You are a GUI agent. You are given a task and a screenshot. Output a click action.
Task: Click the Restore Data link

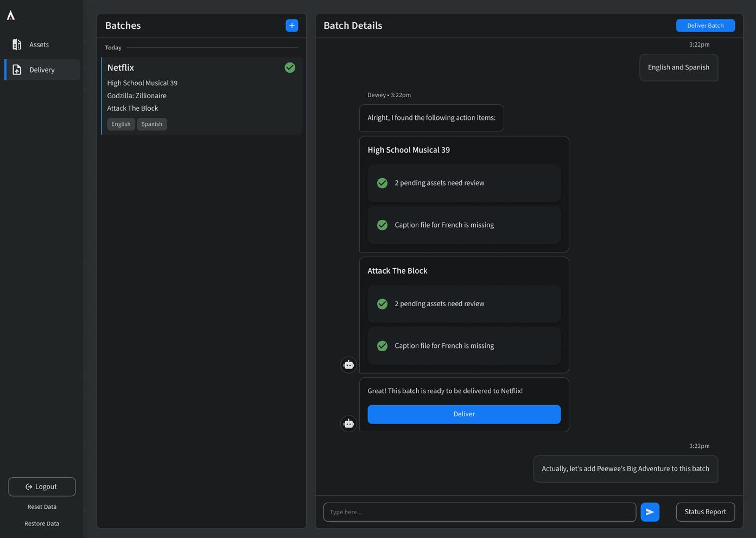42,524
